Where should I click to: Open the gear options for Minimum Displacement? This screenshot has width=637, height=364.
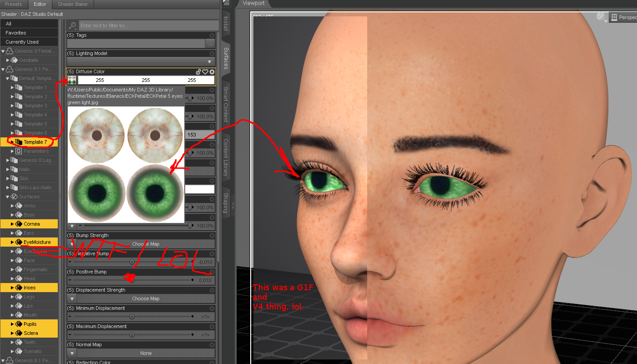coord(212,308)
